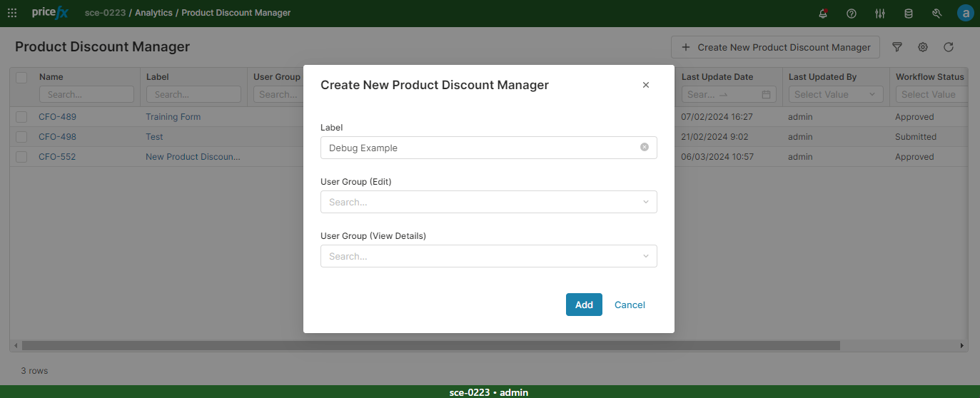Open the table filter funnel icon
The width and height of the screenshot is (980, 398).
[x=897, y=47]
